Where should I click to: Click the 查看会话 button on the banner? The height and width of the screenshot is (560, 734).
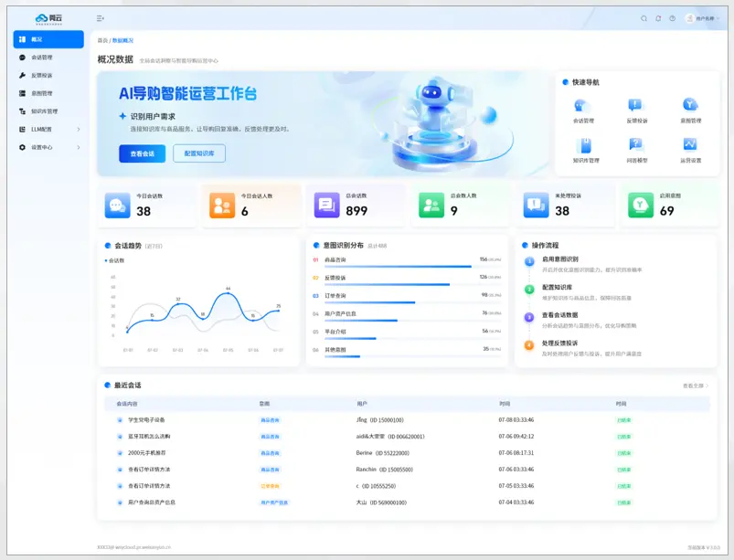tap(143, 153)
